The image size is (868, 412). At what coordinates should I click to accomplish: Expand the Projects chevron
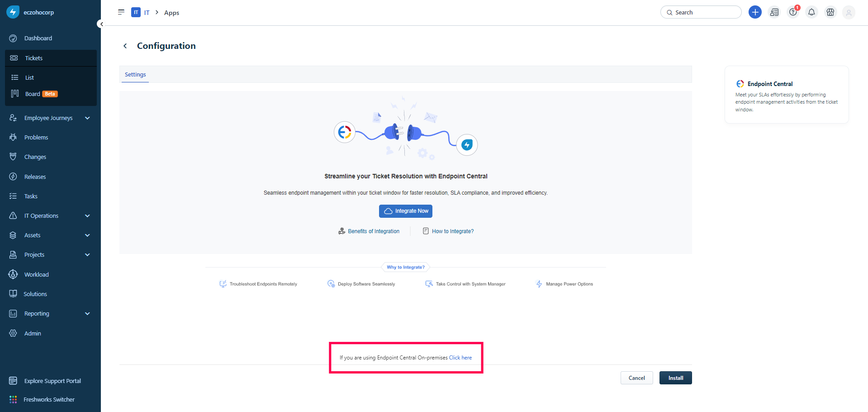pos(87,255)
